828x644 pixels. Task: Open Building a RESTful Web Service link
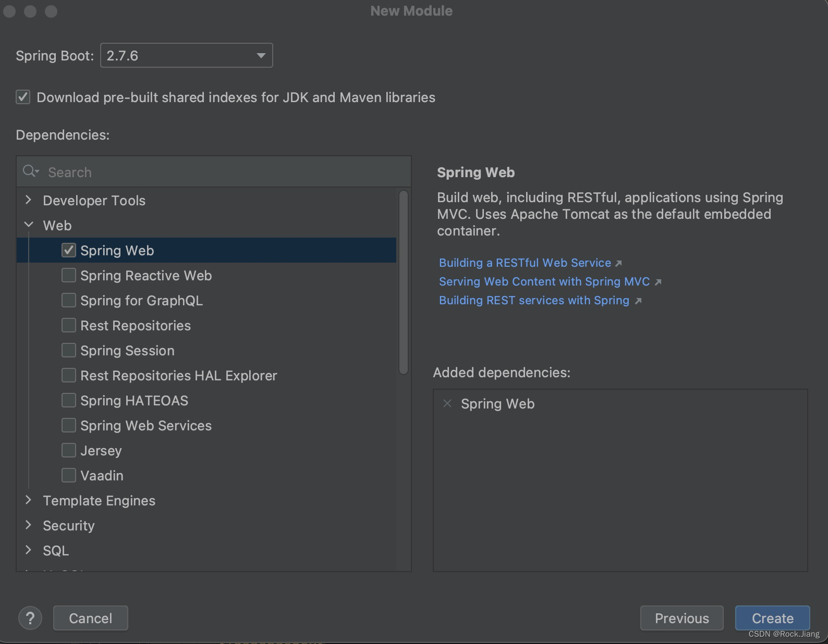[525, 263]
